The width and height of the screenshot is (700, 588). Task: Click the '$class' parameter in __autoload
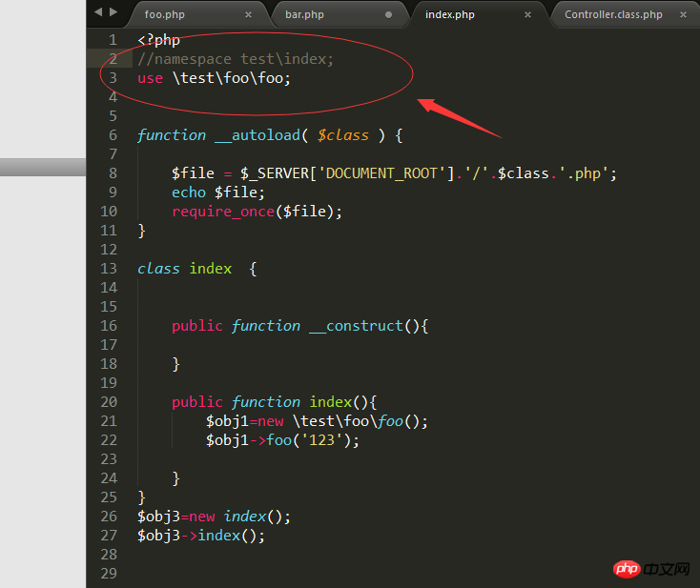(343, 135)
